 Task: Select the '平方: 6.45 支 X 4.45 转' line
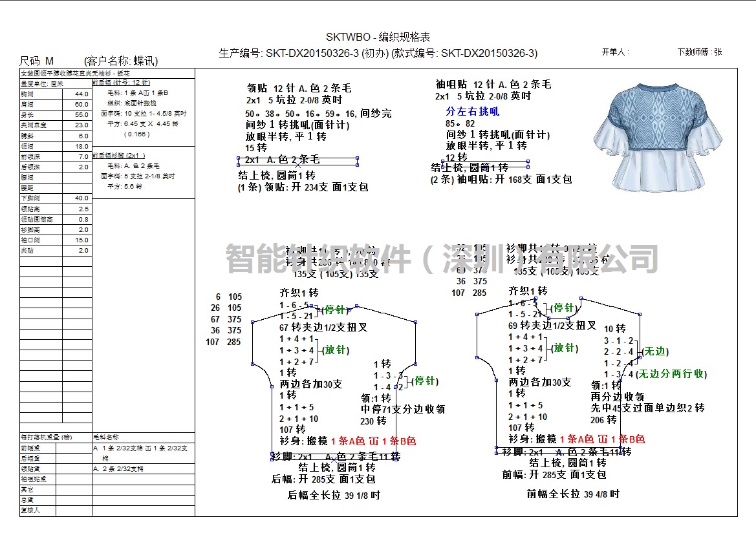pos(143,124)
